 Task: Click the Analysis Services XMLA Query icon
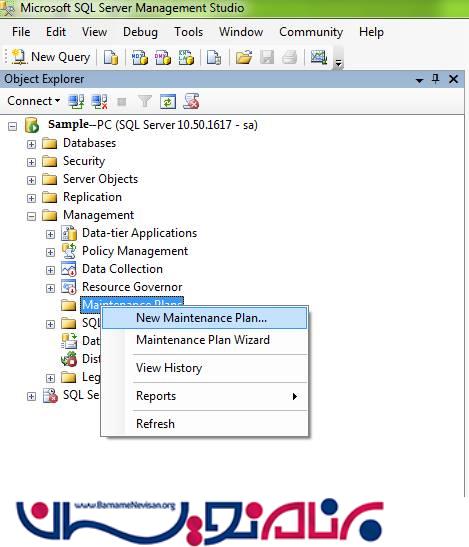[186, 57]
